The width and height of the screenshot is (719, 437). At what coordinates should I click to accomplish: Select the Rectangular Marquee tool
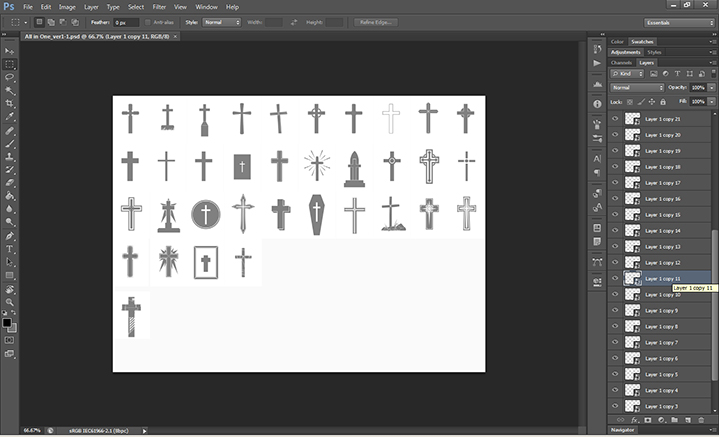pos(10,63)
